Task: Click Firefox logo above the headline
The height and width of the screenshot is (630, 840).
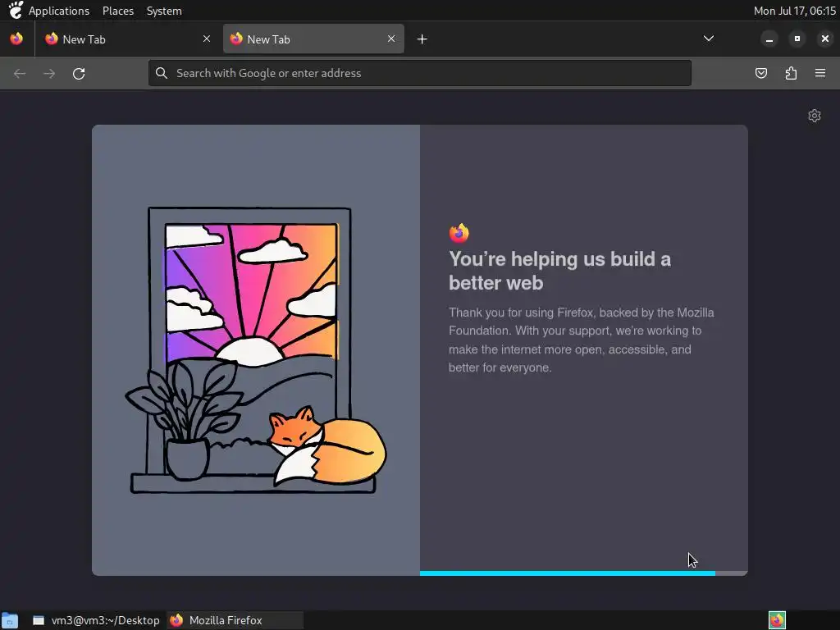Action: click(459, 233)
